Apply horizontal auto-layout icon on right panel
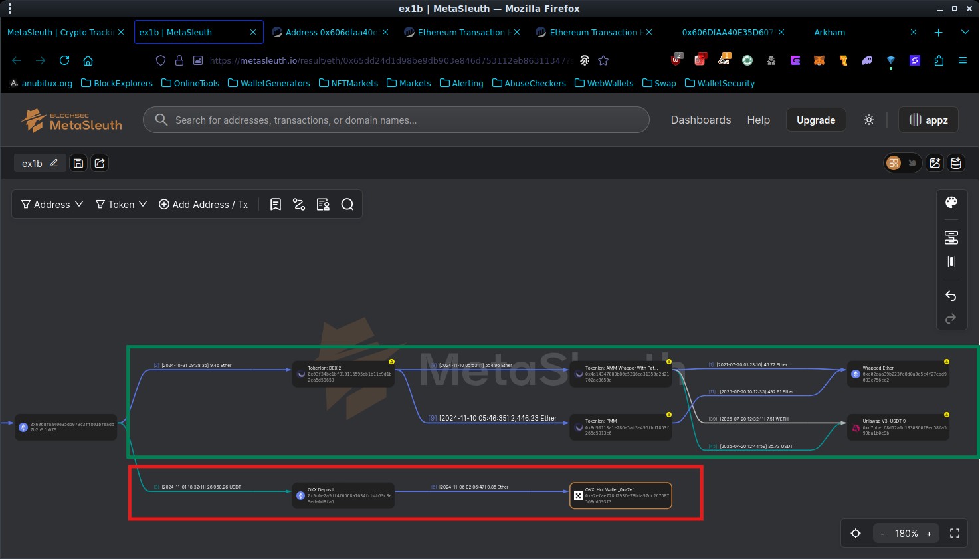The height and width of the screenshot is (559, 980). coord(951,237)
